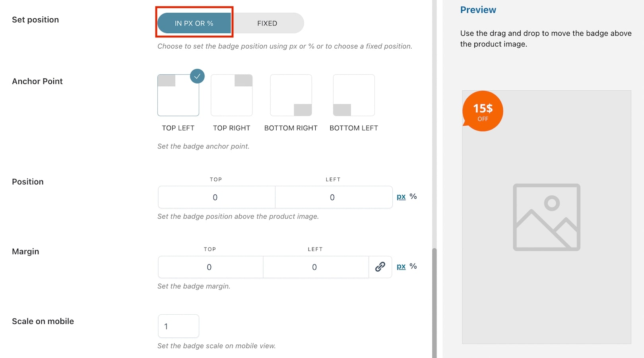Switch position mode to IN PX OR %
The height and width of the screenshot is (358, 644).
(x=194, y=23)
